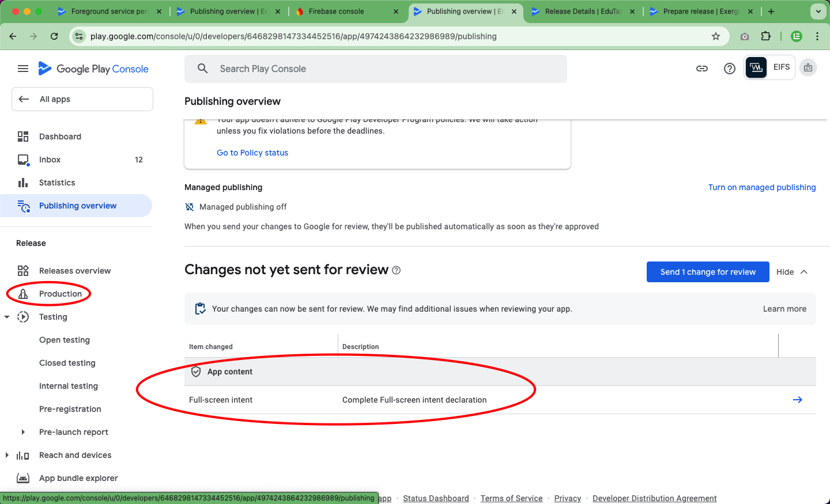This screenshot has height=504, width=830.
Task: Click the Search Play Console field
Action: [x=376, y=69]
